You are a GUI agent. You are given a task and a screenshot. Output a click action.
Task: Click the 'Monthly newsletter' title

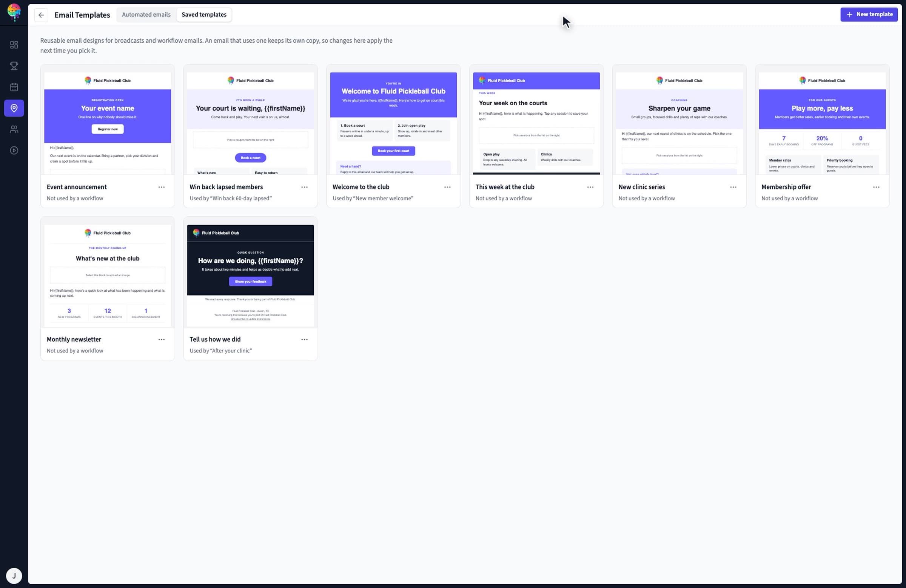[74, 339]
